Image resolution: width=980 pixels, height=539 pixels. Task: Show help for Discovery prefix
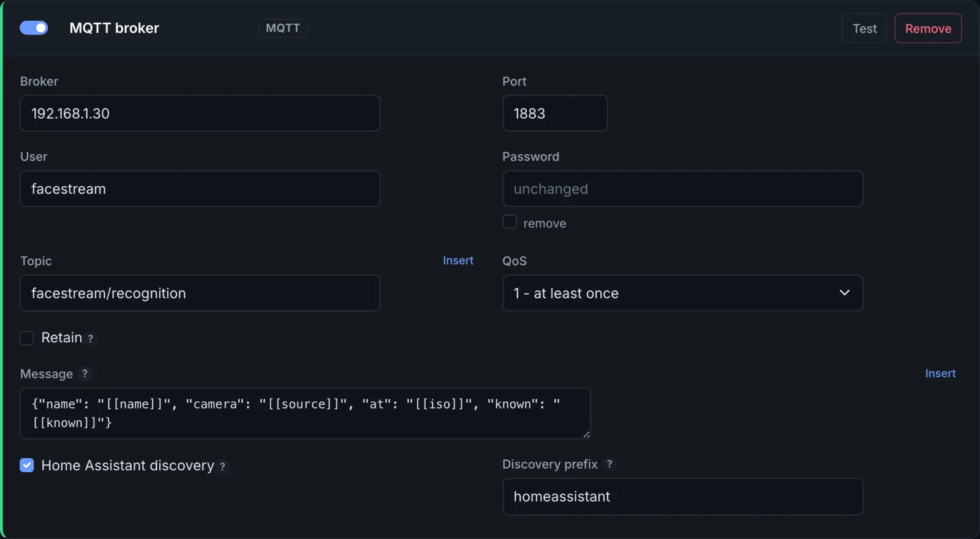pos(609,464)
